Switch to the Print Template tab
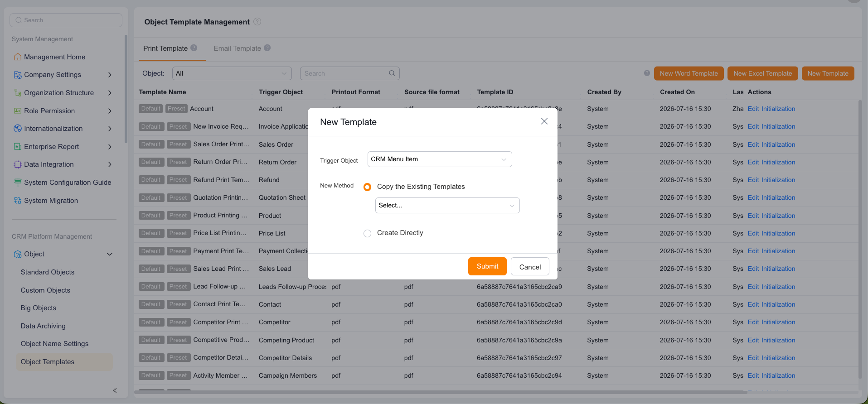 (x=165, y=48)
